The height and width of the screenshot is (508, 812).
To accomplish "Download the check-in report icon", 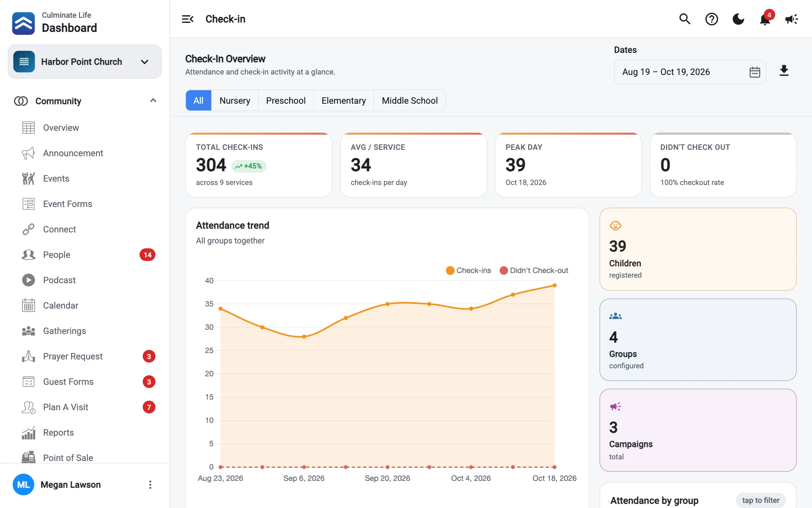I will click(x=784, y=71).
